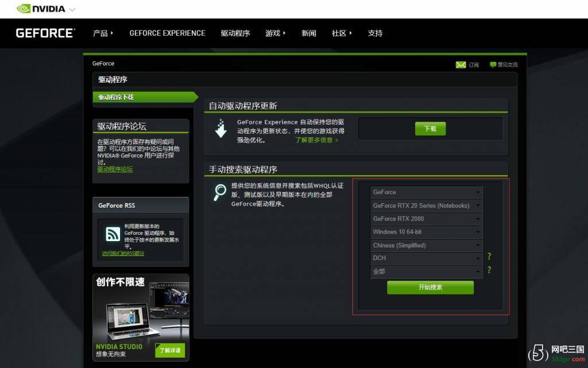The image size is (588, 368).
Task: Open the 产品 menu
Action: pos(103,33)
